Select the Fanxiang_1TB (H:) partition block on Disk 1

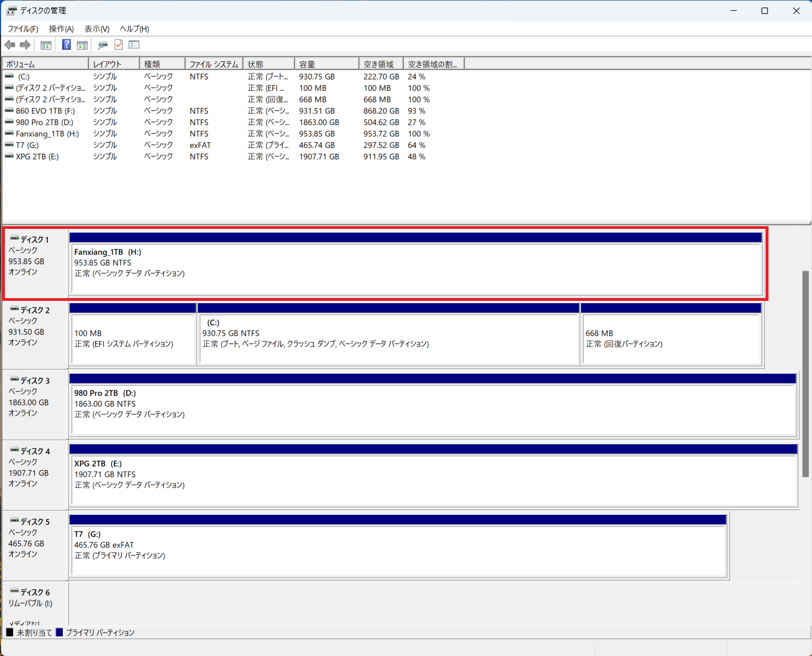click(416, 263)
